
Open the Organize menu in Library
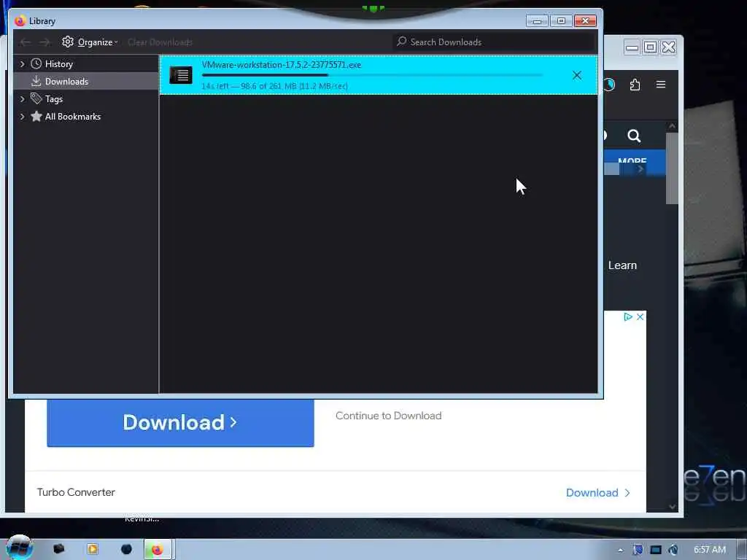(x=90, y=42)
